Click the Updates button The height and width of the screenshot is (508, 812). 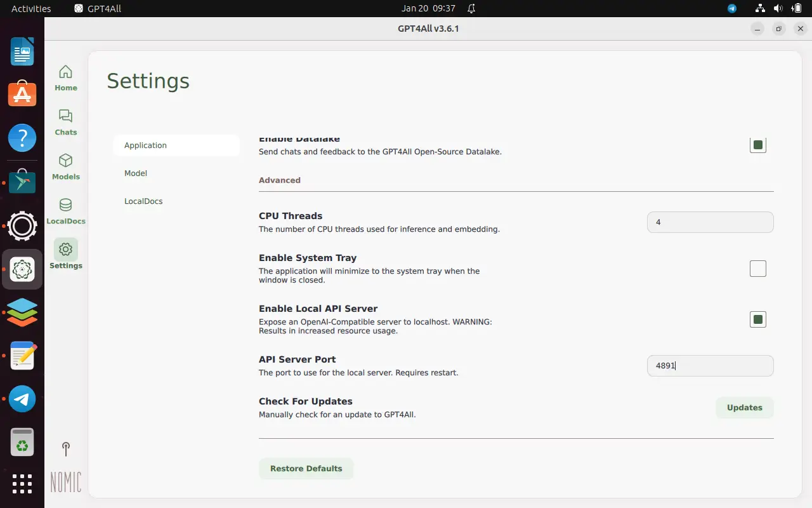point(745,408)
